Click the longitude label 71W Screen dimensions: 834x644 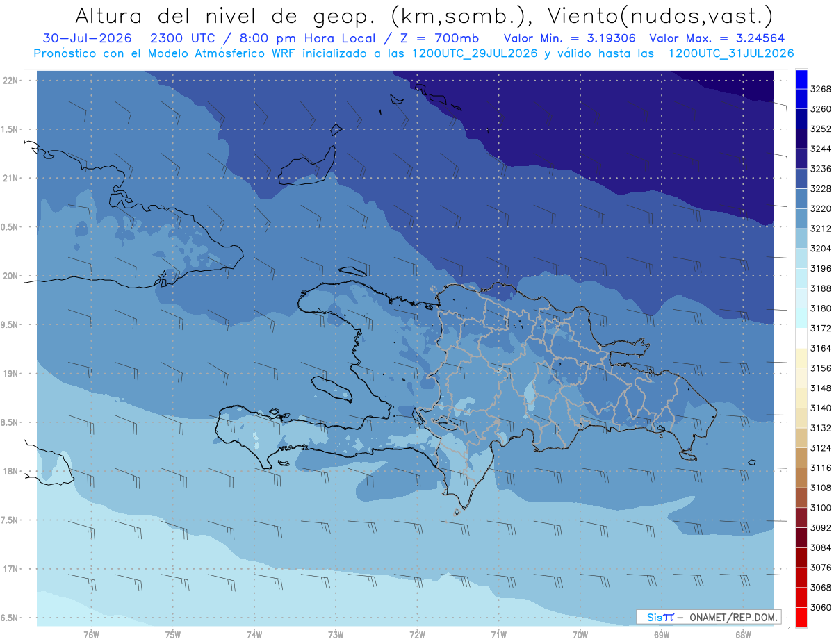click(x=498, y=634)
